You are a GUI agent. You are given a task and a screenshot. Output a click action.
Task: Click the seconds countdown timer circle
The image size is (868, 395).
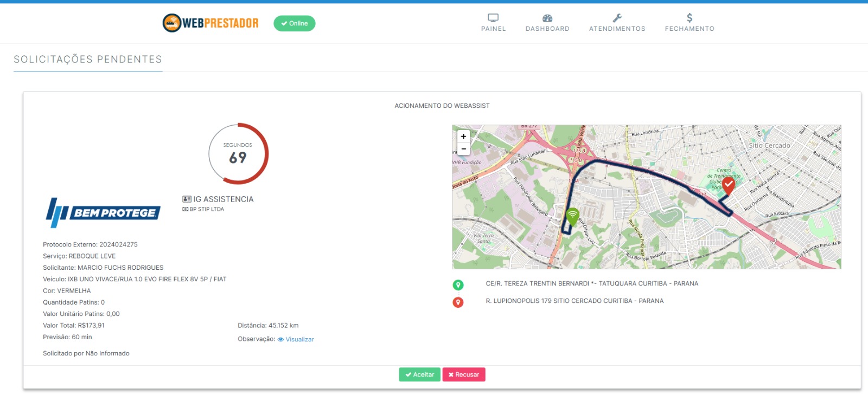pos(238,154)
